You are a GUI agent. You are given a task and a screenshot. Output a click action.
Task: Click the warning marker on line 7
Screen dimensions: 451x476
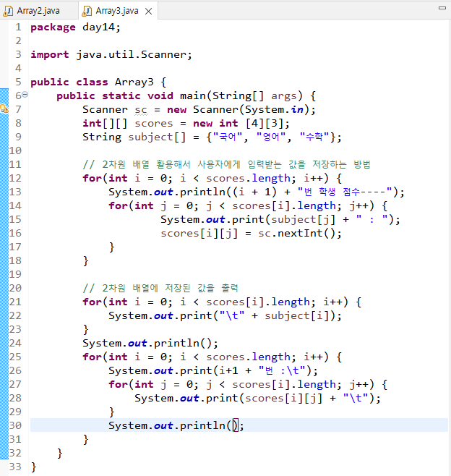coord(4,109)
